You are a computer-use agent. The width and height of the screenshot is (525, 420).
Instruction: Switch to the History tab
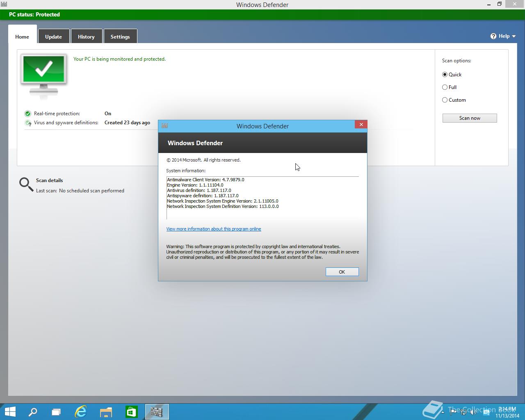coord(86,37)
